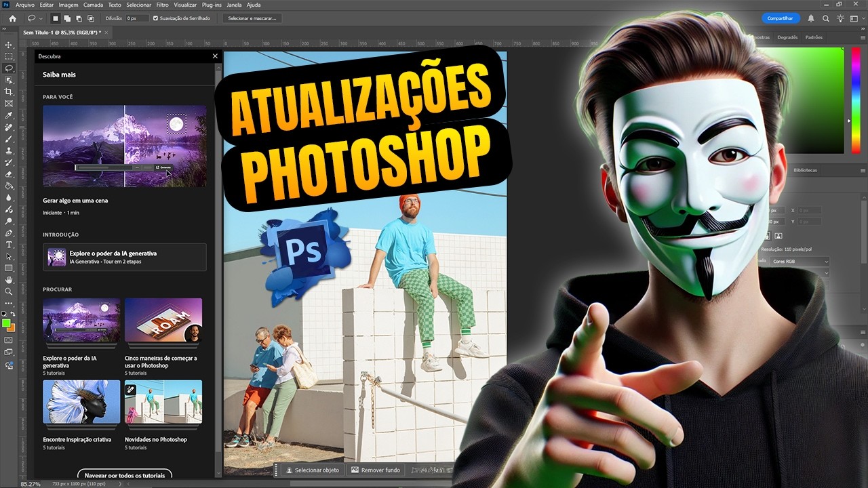This screenshot has width=868, height=488.
Task: Toggle Quick Mask mode icon
Action: 9,340
